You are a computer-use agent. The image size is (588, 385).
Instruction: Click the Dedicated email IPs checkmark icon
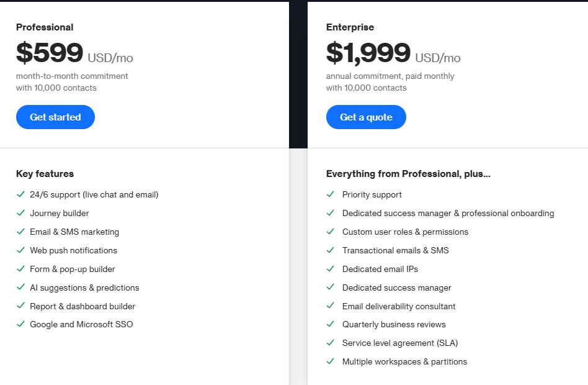tap(331, 269)
